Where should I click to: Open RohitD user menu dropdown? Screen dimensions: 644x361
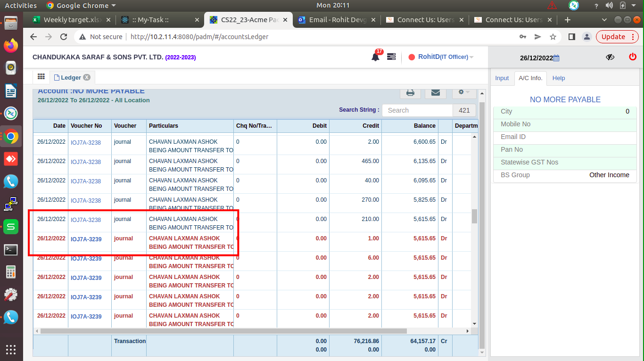click(441, 57)
